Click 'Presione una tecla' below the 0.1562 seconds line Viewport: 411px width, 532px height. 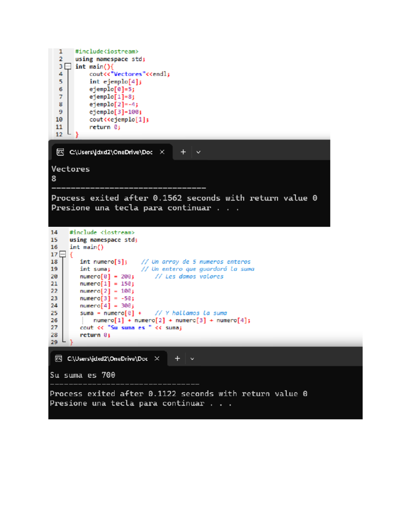[145, 208]
